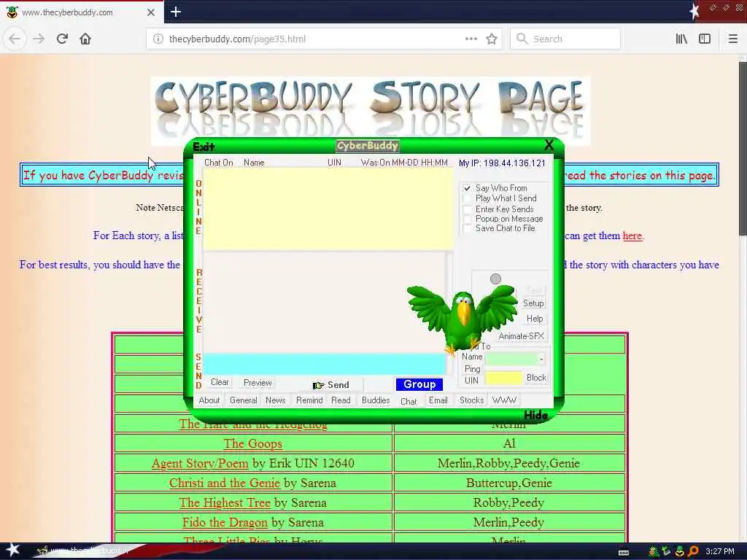Open the red 'here' link
Image resolution: width=747 pixels, height=560 pixels.
coord(632,236)
